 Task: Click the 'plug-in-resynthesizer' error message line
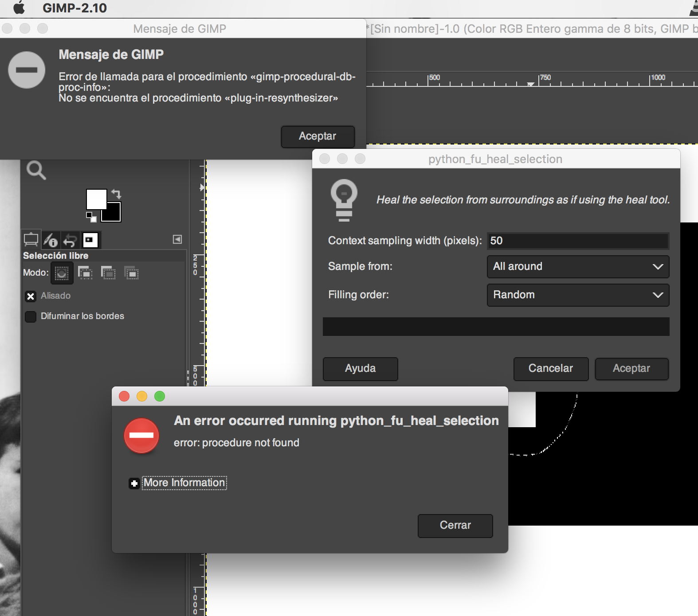tap(198, 98)
